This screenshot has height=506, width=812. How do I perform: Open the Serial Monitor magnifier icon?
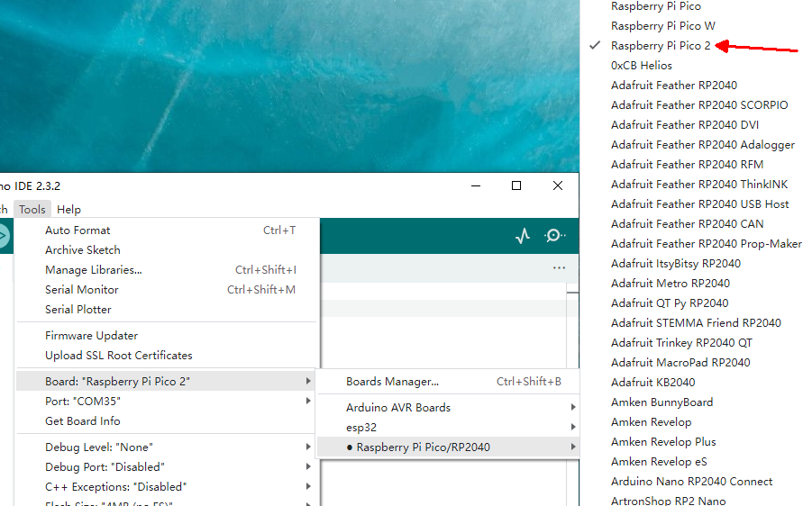pos(554,236)
